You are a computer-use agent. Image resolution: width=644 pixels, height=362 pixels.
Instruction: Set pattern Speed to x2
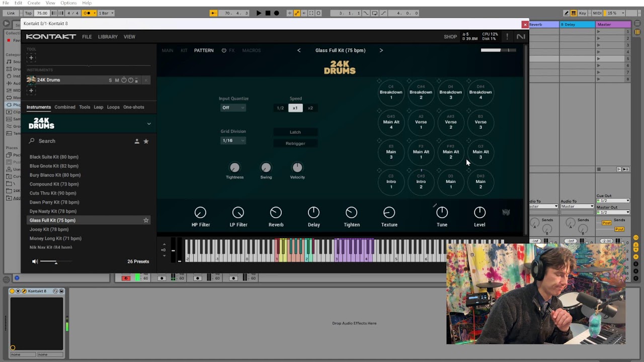pos(310,108)
